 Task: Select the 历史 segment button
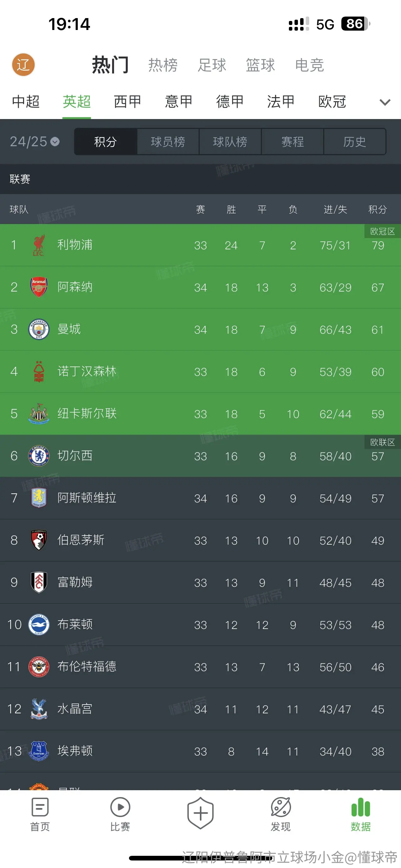click(x=354, y=142)
